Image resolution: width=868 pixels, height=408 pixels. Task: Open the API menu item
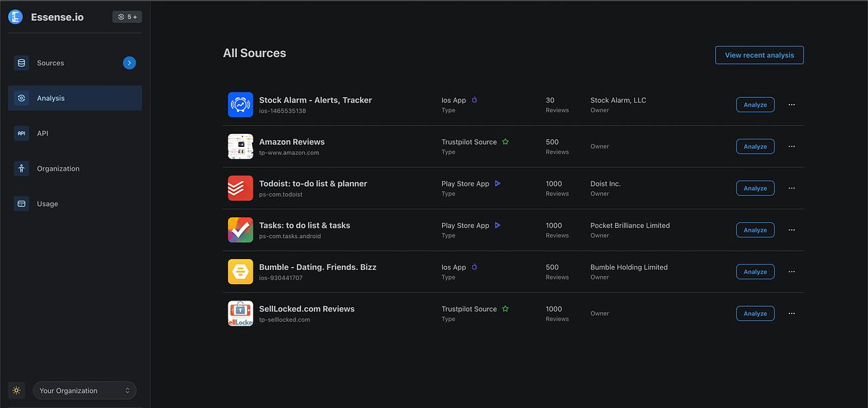[75, 133]
